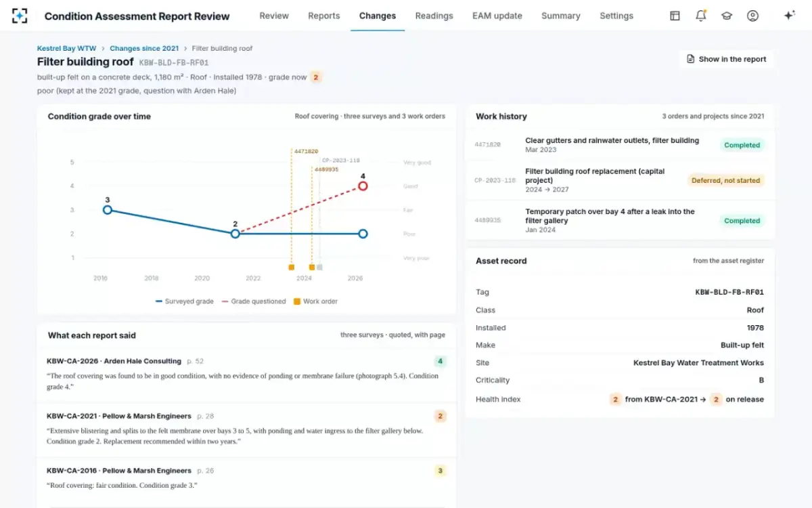The height and width of the screenshot is (508, 812).
Task: Click grade 3 badge on KBW-CA-2016 report
Action: (440, 471)
